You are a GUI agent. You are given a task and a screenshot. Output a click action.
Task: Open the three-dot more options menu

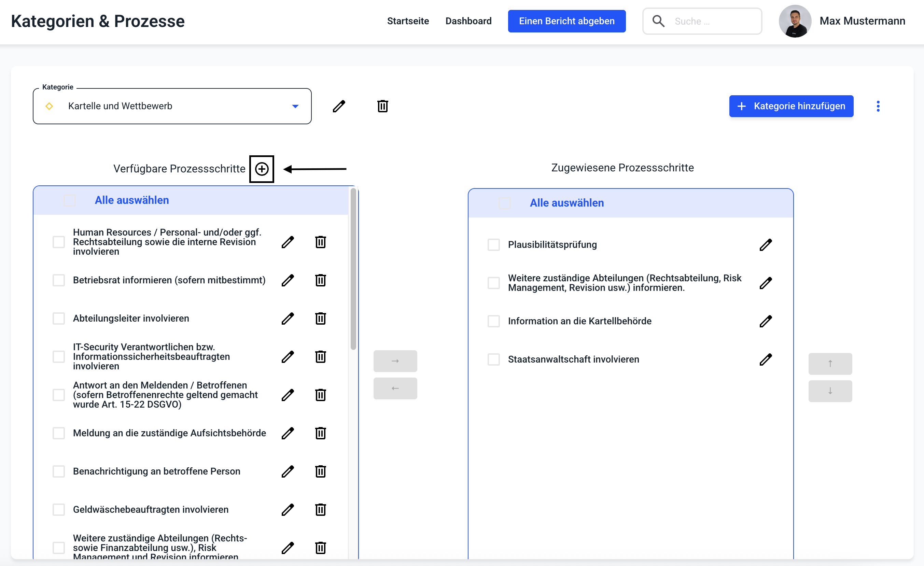pos(878,106)
